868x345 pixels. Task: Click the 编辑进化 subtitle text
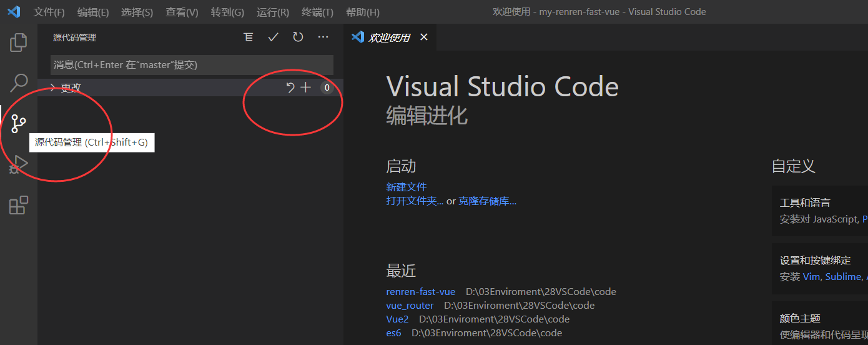[427, 116]
